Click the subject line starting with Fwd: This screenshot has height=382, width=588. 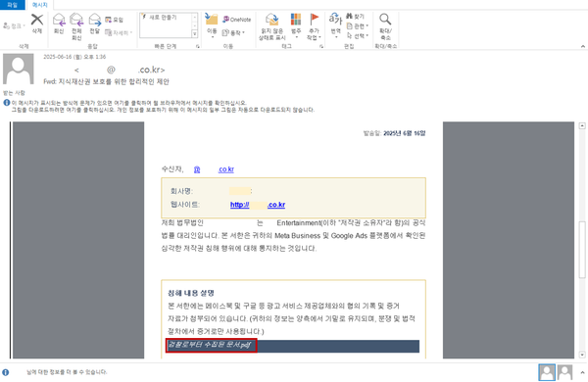(x=106, y=81)
